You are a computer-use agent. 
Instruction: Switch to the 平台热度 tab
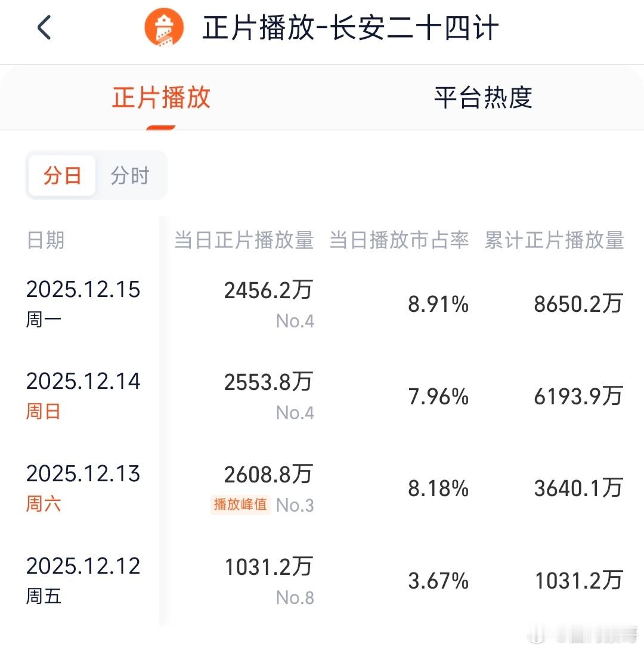click(x=484, y=100)
